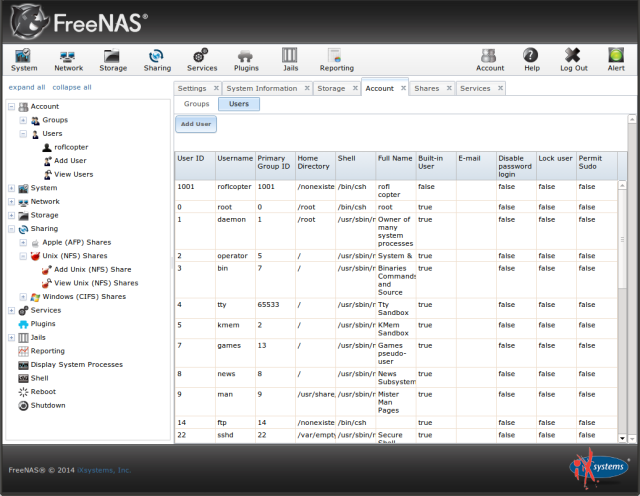640x496 pixels.
Task: Open the Plugins toolbar icon
Action: pos(246,60)
